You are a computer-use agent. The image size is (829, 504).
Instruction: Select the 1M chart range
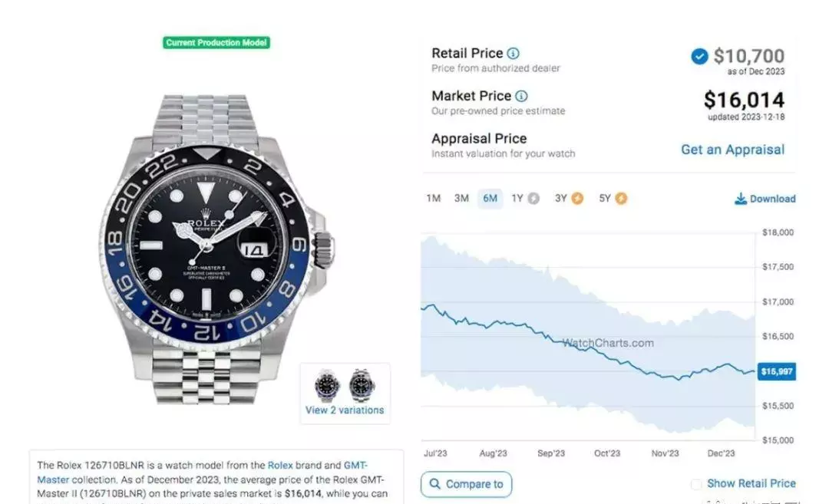tap(434, 199)
